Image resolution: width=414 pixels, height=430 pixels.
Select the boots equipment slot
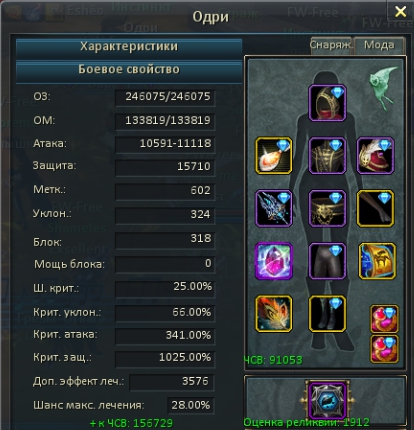click(x=327, y=314)
